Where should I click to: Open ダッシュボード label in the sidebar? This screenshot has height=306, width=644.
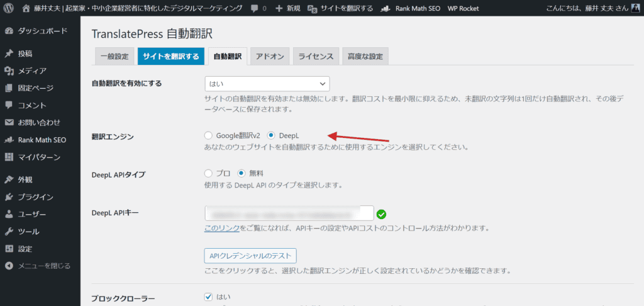(42, 31)
